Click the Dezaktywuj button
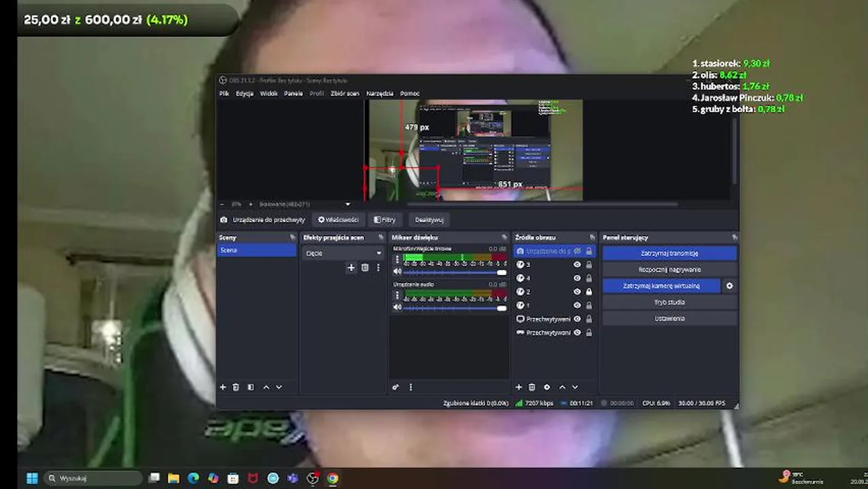Image resolution: width=868 pixels, height=489 pixels. click(429, 220)
